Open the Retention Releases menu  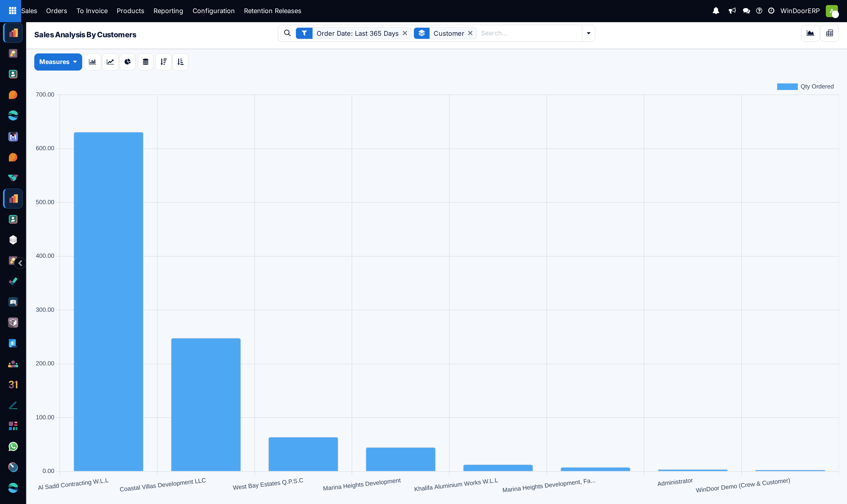273,11
